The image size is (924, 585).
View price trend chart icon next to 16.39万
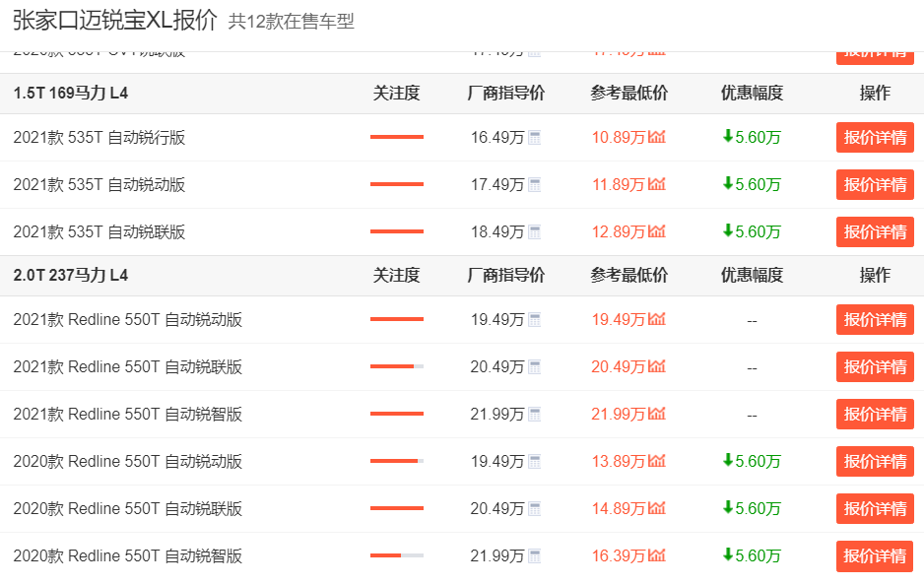[x=656, y=554]
